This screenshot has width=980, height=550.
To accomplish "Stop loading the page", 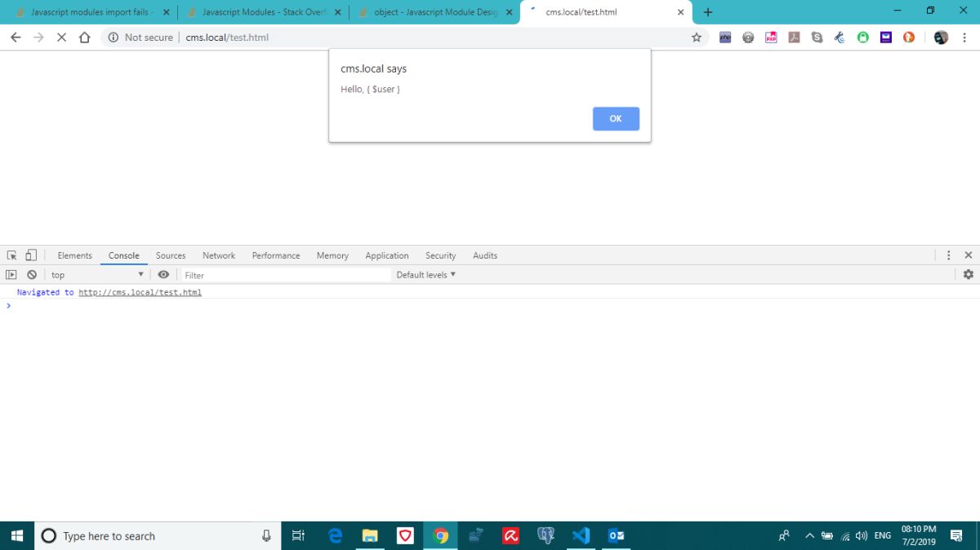I will pyautogui.click(x=61, y=38).
